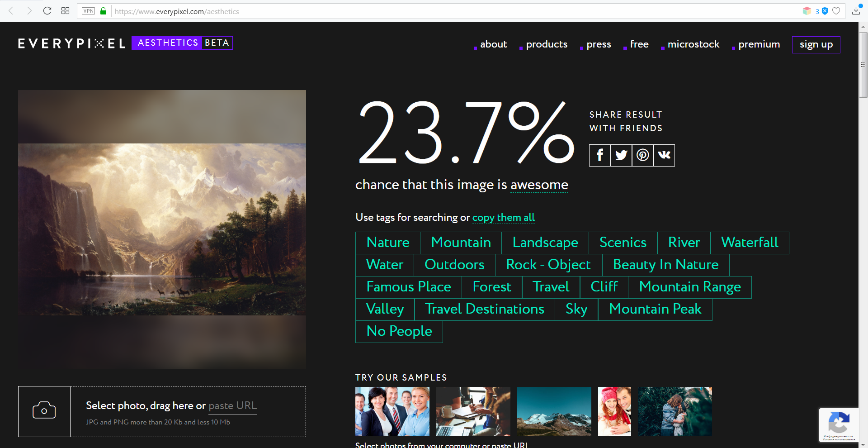This screenshot has width=868, height=448.
Task: Click the reCAPTCHA badge
Action: pyautogui.click(x=839, y=425)
